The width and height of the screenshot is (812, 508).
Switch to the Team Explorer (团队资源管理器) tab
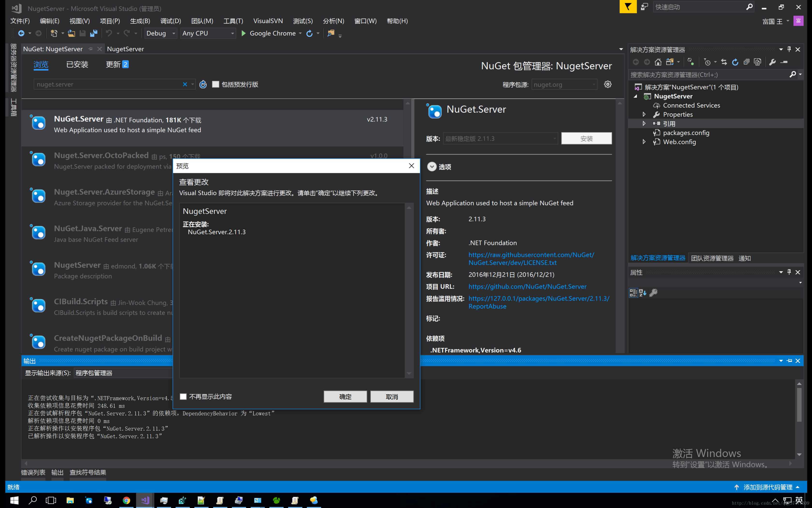712,258
